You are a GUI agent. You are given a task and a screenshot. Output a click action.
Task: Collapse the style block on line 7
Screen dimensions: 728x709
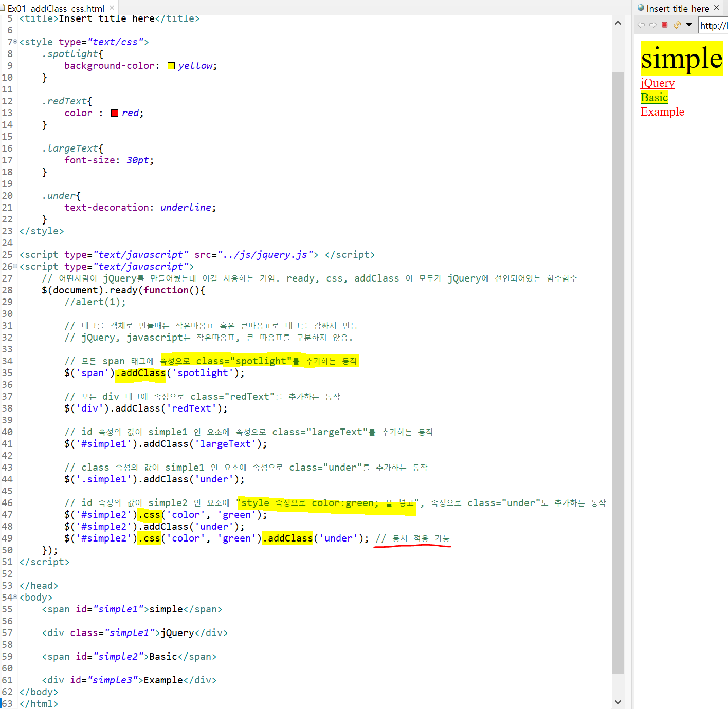[x=15, y=42]
